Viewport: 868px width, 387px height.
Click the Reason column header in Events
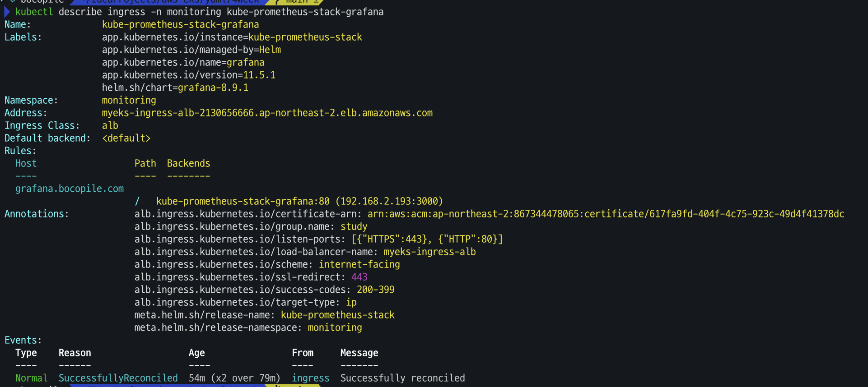pyautogui.click(x=75, y=353)
